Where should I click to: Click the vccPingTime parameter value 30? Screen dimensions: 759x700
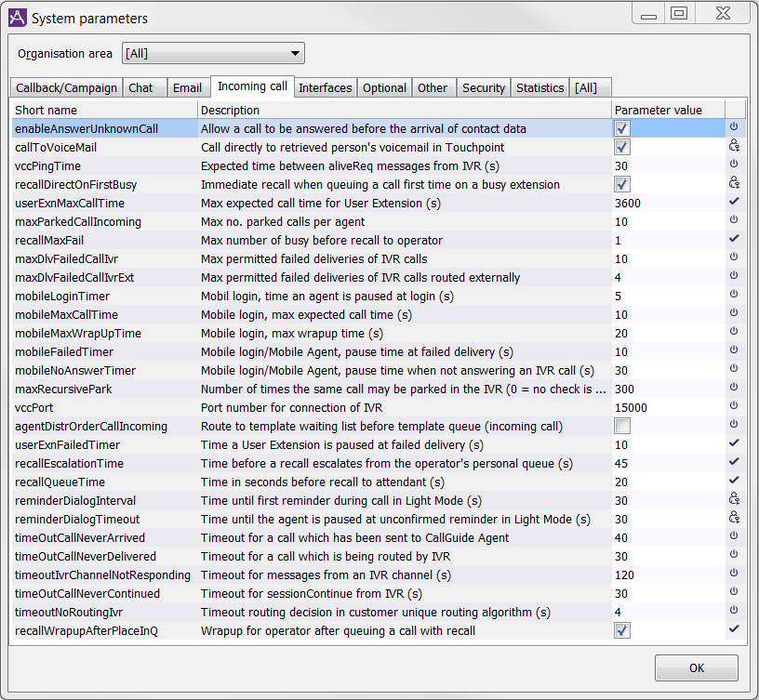pos(621,165)
